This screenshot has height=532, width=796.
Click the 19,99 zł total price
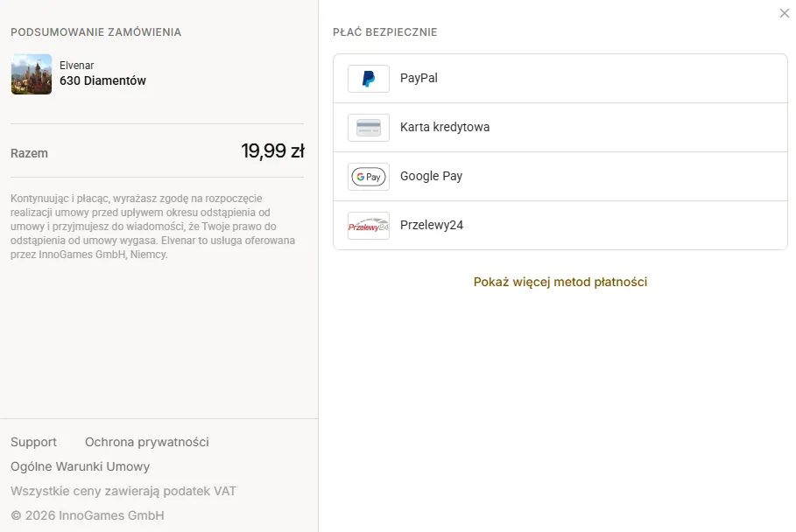pos(272,151)
